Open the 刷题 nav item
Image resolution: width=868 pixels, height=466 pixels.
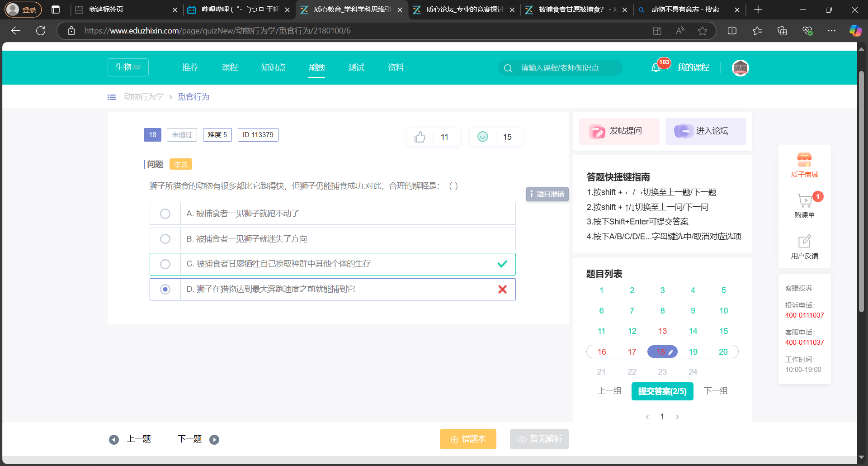[x=316, y=67]
